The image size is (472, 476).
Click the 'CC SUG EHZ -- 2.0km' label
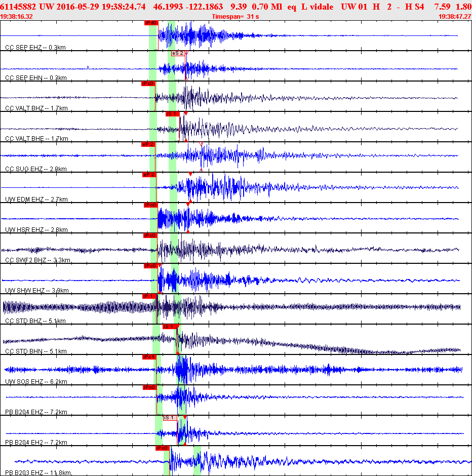point(36,169)
